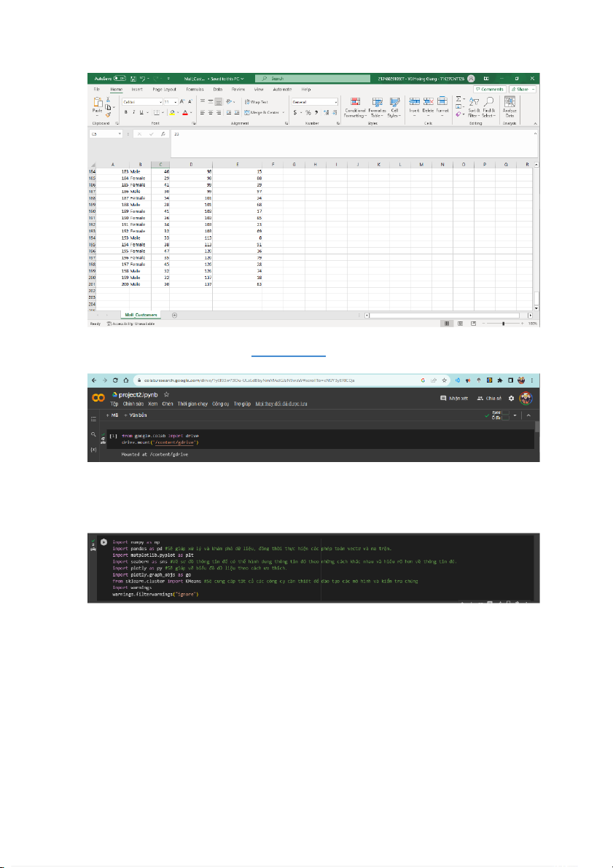Viewport: 613px width, 868px height.
Task: Click the Excel zoom slider
Action: coord(502,324)
